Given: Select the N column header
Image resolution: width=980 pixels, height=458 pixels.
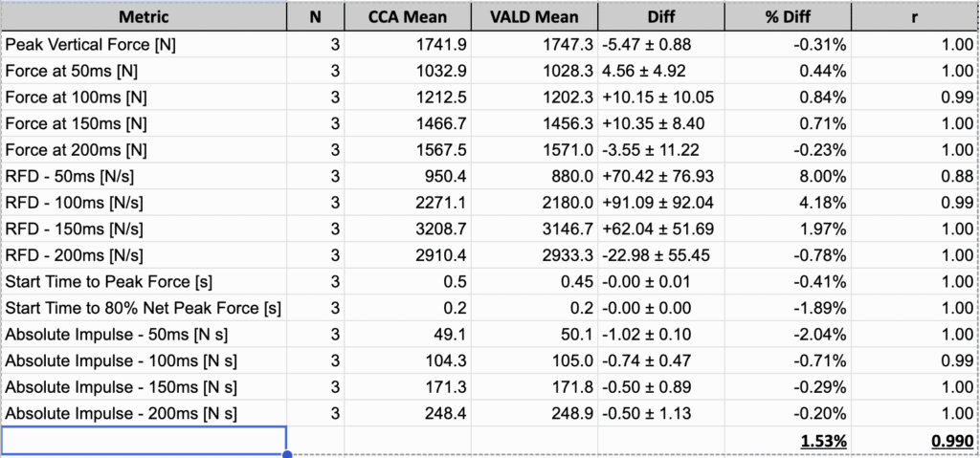Looking at the screenshot, I should click(x=315, y=16).
